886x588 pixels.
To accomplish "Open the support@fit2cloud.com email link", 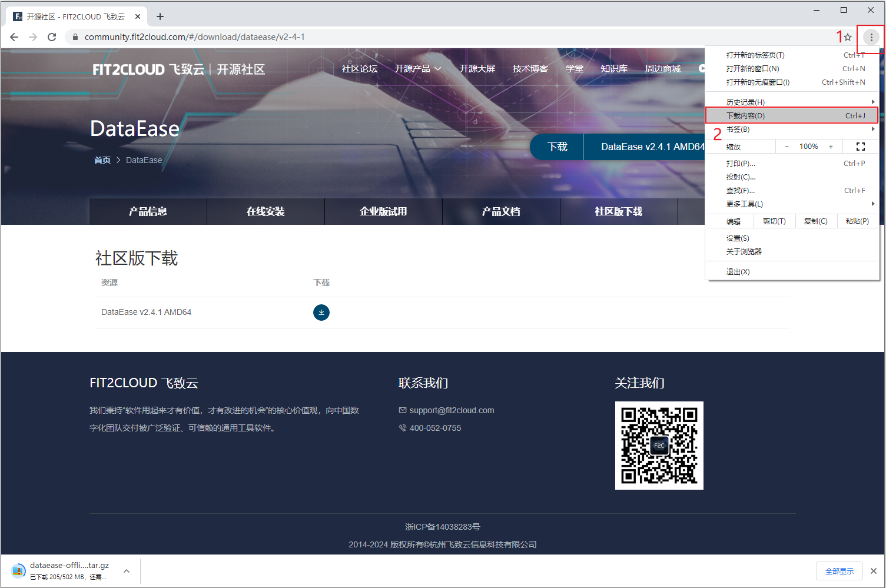I will [452, 410].
